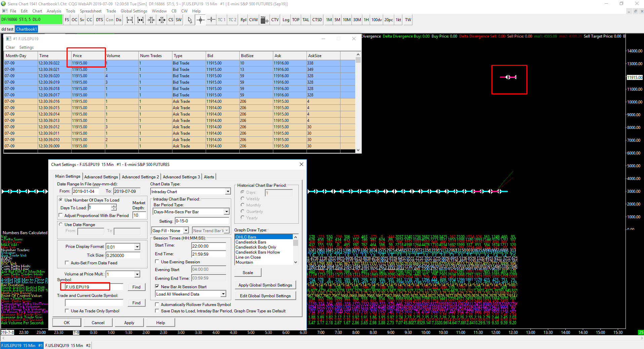Image resolution: width=644 pixels, height=349 pixels.
Task: Switch to Advanced Settings 2 tab
Action: 140,177
